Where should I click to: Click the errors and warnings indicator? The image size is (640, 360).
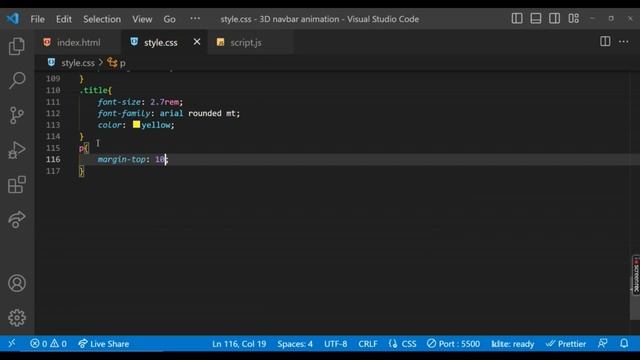[48, 344]
